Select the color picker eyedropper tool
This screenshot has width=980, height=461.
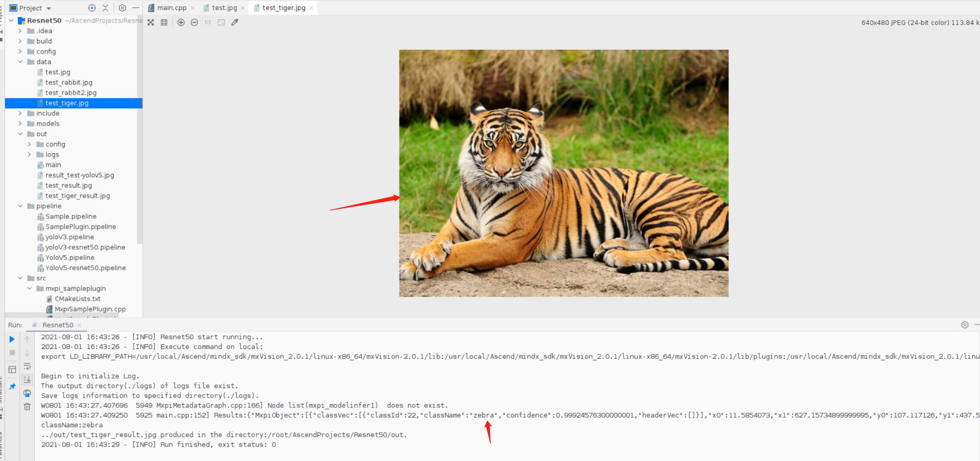pos(235,22)
